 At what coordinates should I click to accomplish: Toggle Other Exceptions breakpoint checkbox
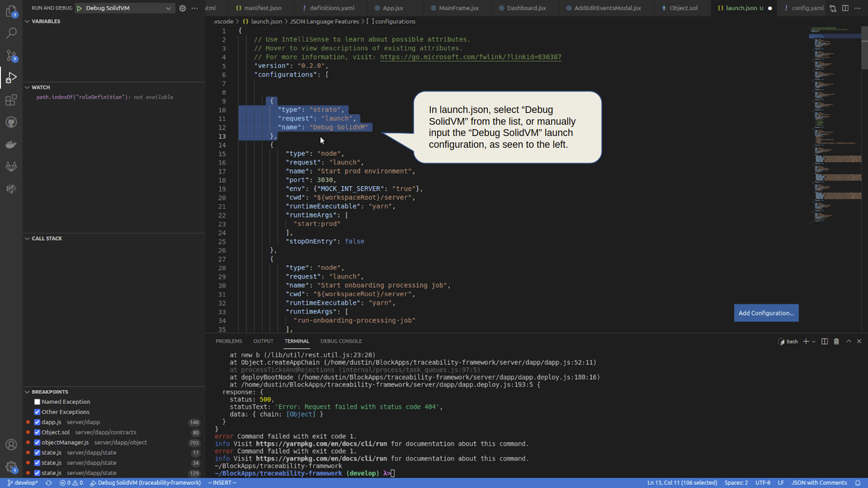tap(37, 412)
